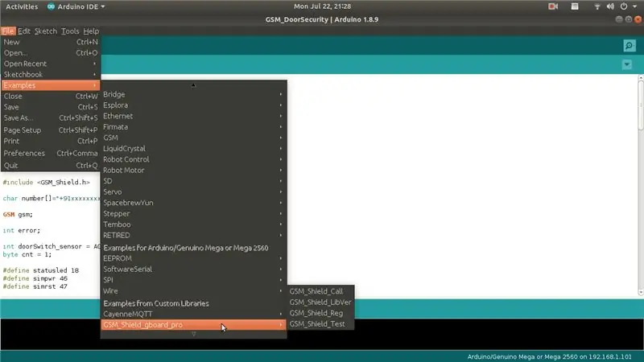Open the Help menu
This screenshot has height=362, width=644.
pos(91,31)
